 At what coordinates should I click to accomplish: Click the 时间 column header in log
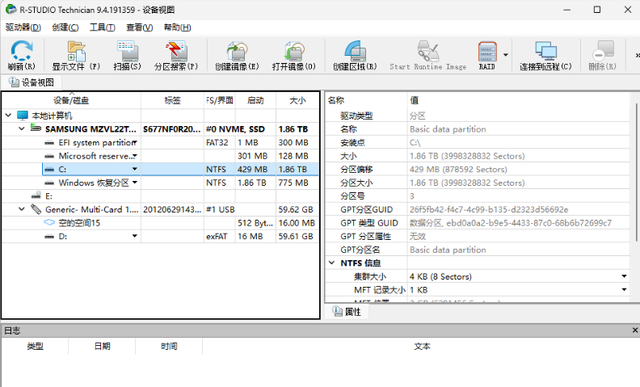(169, 346)
